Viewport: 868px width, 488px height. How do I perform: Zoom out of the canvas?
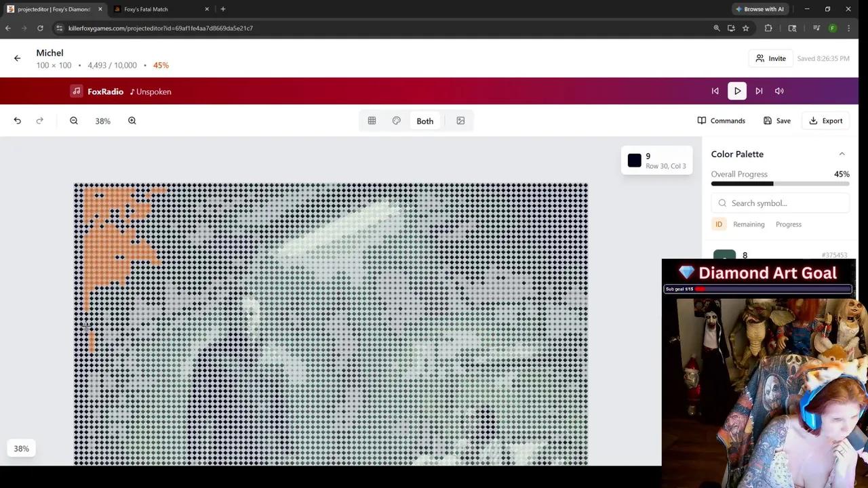(x=74, y=121)
